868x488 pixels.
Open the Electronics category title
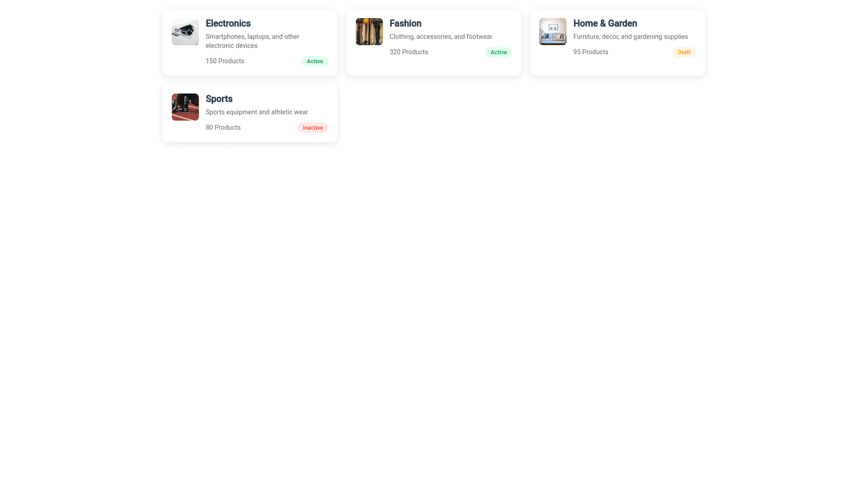click(228, 23)
